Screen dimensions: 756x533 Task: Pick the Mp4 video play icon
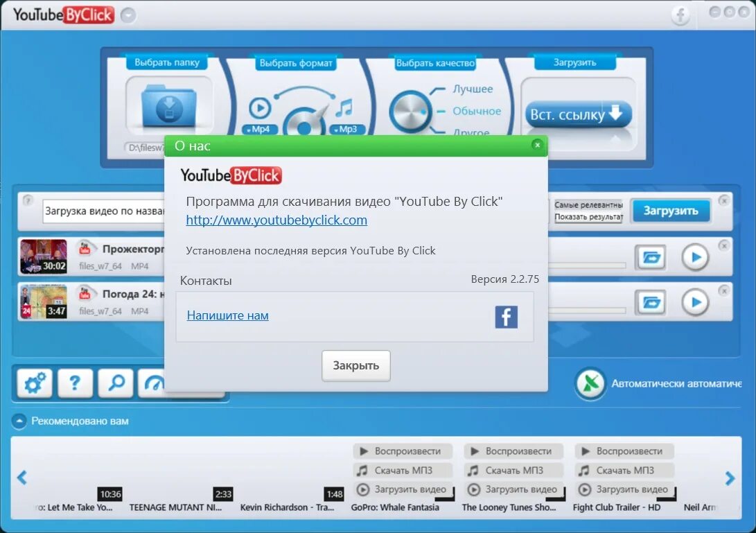[259, 107]
